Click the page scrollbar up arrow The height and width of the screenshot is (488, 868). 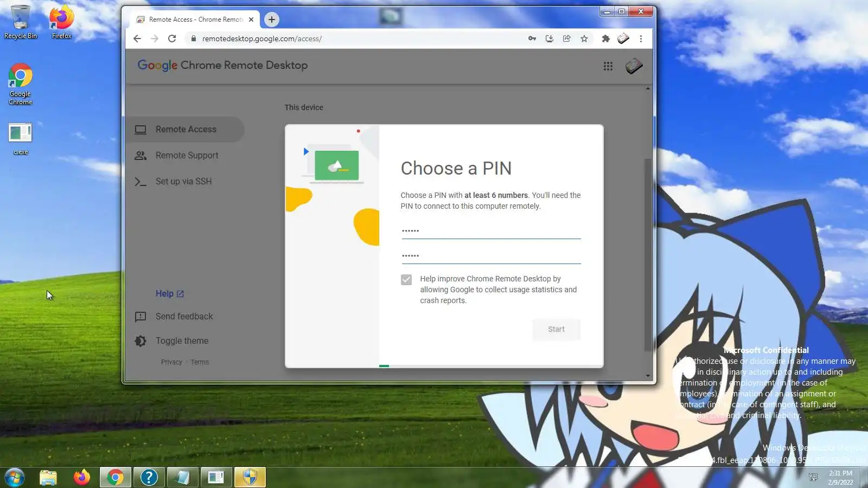coord(648,88)
